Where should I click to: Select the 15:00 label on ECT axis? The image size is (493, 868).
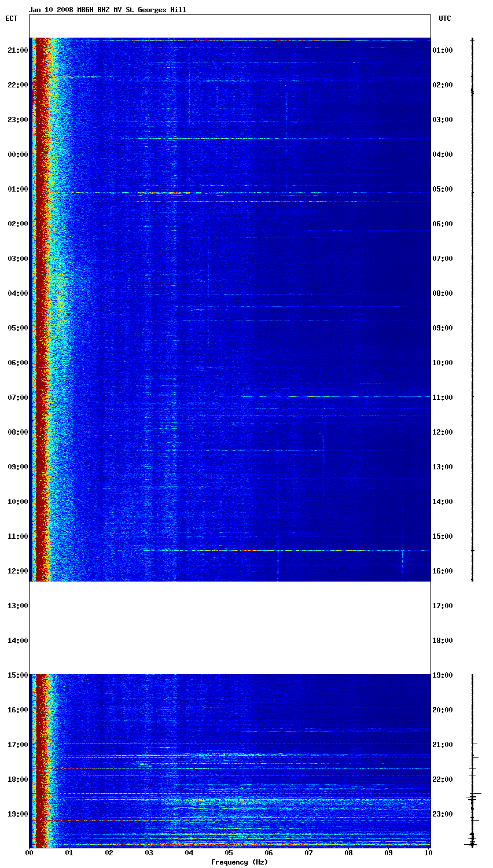pyautogui.click(x=18, y=675)
